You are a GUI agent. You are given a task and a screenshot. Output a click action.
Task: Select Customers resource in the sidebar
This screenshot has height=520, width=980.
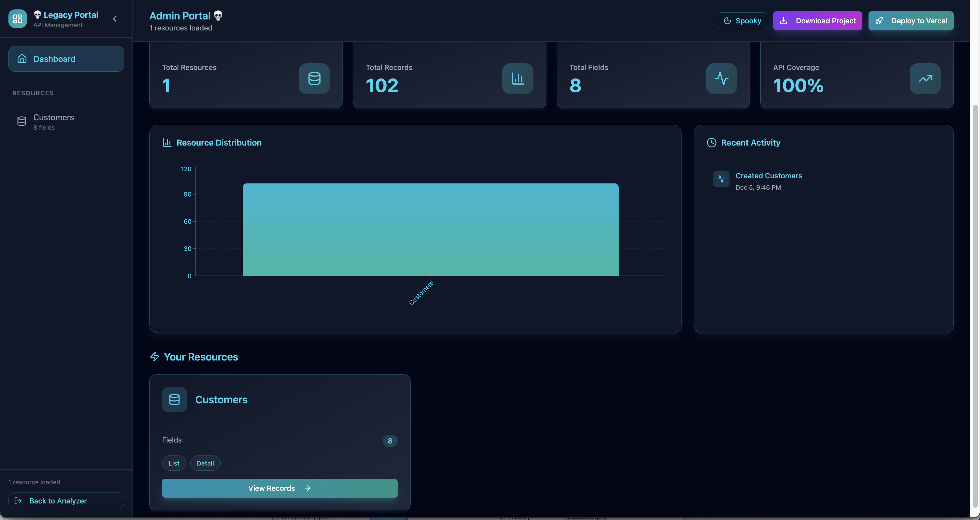pos(53,122)
